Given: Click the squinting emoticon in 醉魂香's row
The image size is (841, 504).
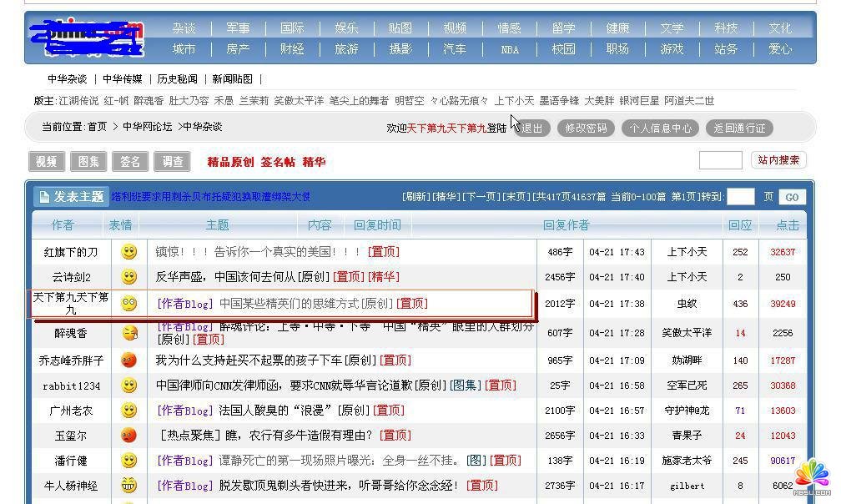Looking at the screenshot, I should click(x=128, y=333).
